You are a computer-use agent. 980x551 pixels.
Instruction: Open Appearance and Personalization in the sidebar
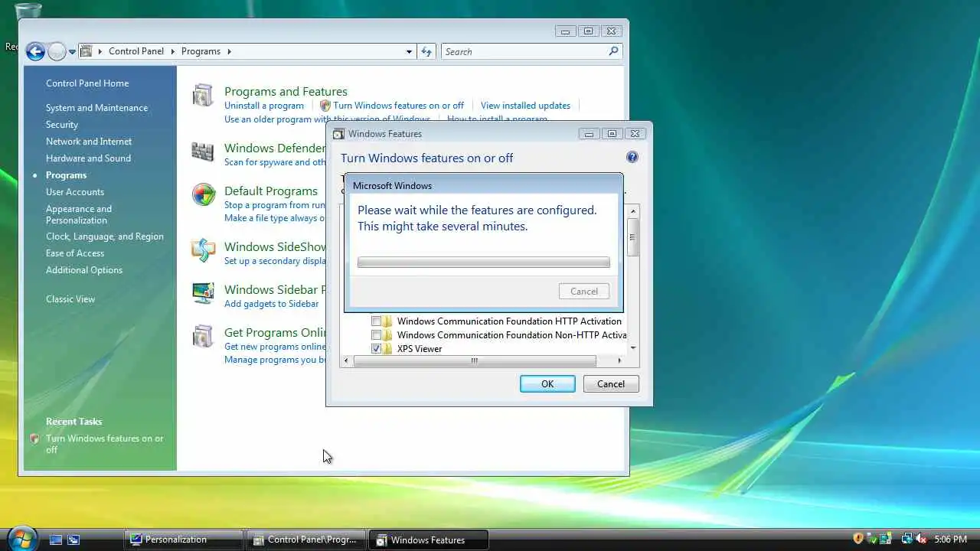click(79, 214)
